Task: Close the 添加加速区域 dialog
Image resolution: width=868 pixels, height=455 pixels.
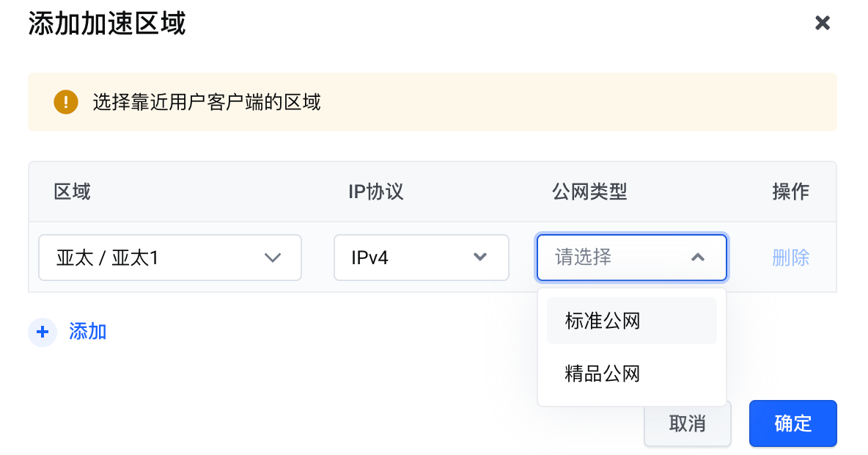Action: (x=823, y=23)
